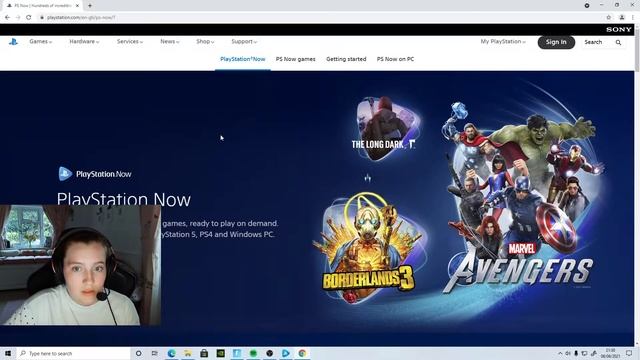640x360 pixels.
Task: Bookmark this page with the star icon
Action: [609, 17]
